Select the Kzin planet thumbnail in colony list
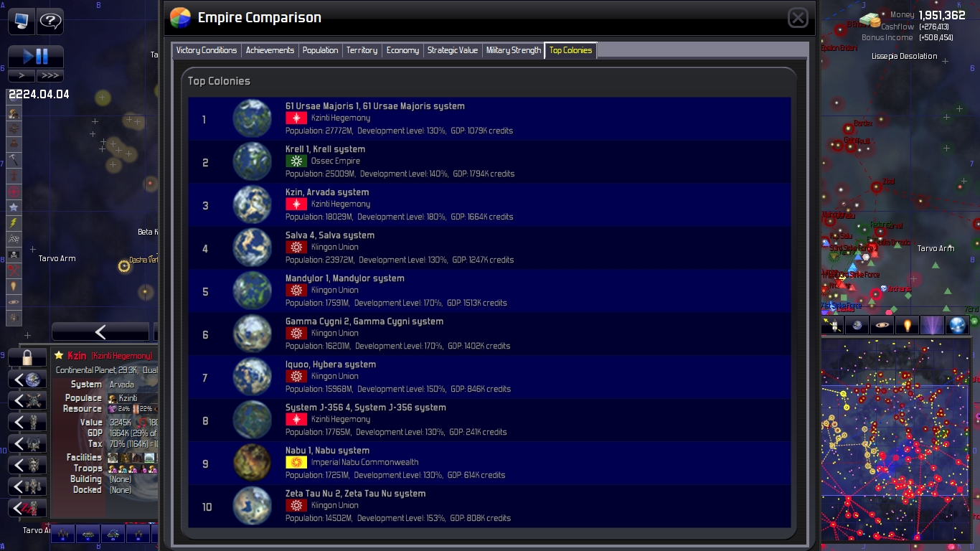Screen dimensions: 980x551 [x=253, y=205]
